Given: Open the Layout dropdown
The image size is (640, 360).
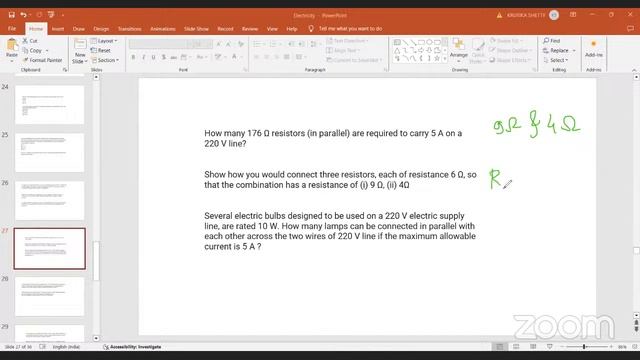Looking at the screenshot, I should click(104, 41).
